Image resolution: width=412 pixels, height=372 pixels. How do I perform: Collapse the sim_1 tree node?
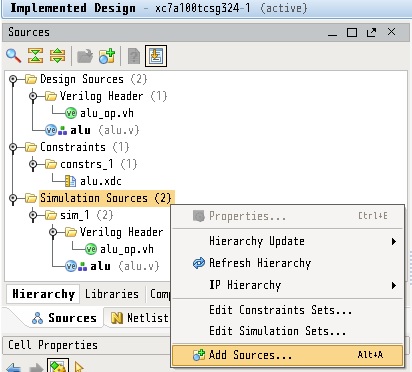(x=33, y=215)
